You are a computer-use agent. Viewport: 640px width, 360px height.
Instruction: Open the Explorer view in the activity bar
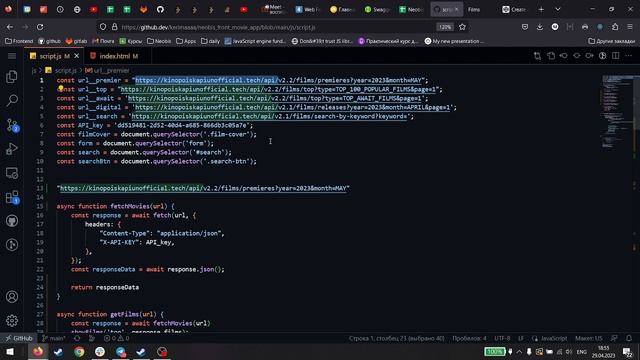pos(12,77)
